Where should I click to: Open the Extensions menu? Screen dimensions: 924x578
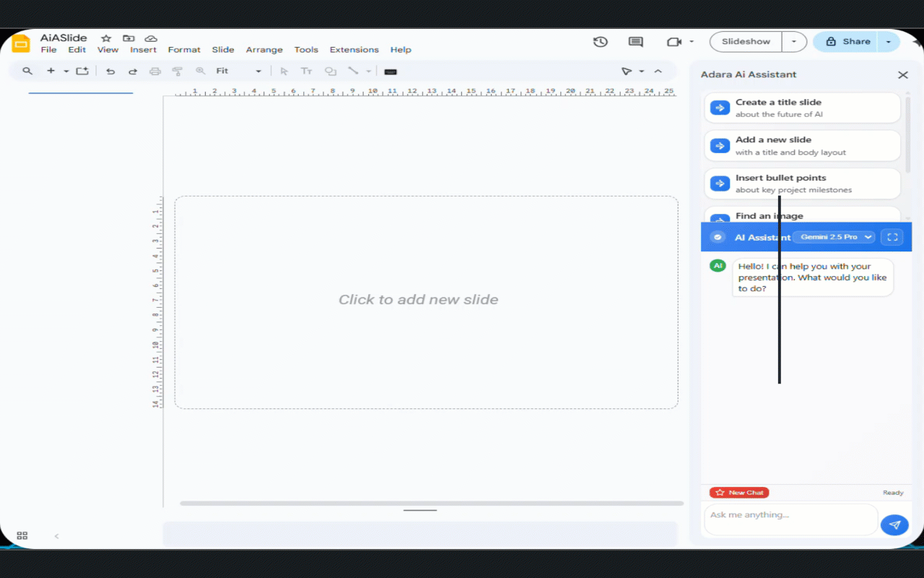[354, 50]
